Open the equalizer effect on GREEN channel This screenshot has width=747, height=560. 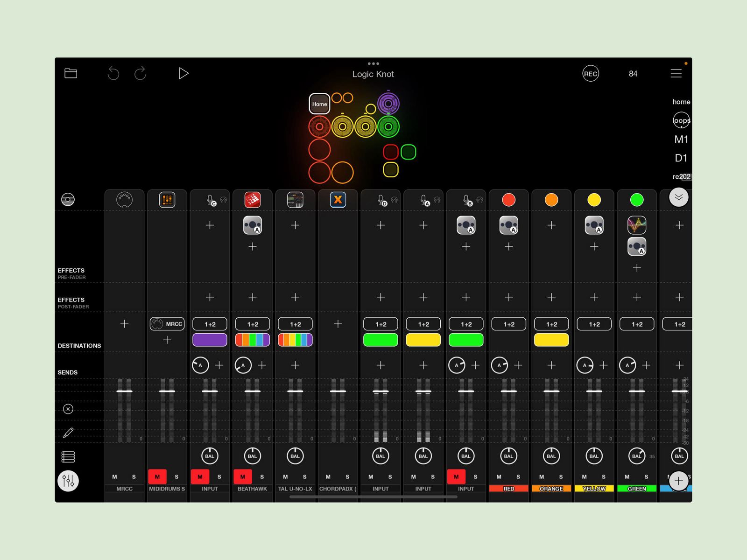(637, 225)
